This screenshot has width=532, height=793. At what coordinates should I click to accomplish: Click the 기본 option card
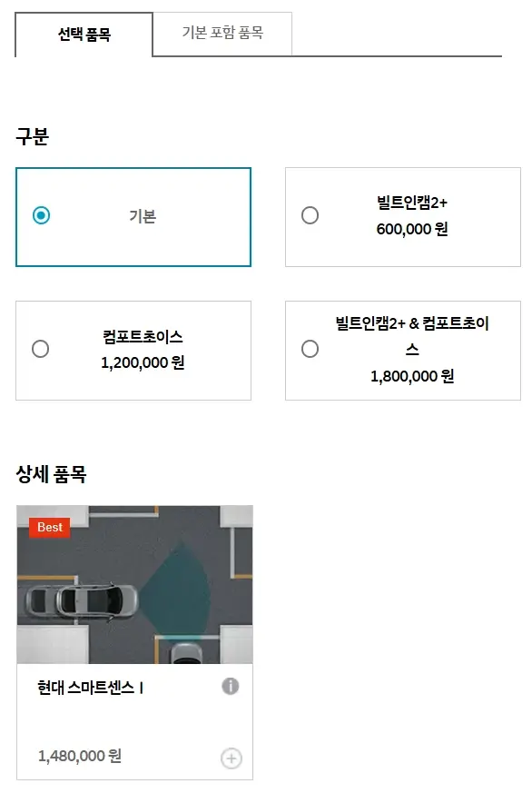pos(133,217)
